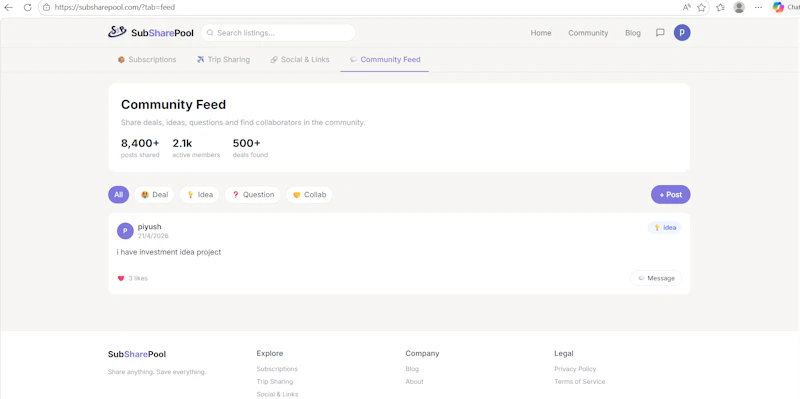Click the '2.1k' active members stat
The width and height of the screenshot is (800, 399).
point(182,143)
